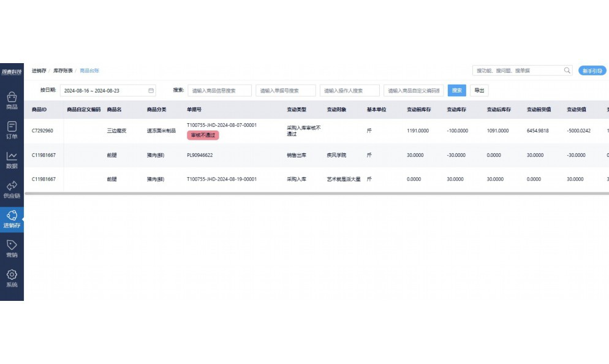609x364 pixels.
Task: Open the 营销 module in the sidebar
Action: (12, 248)
